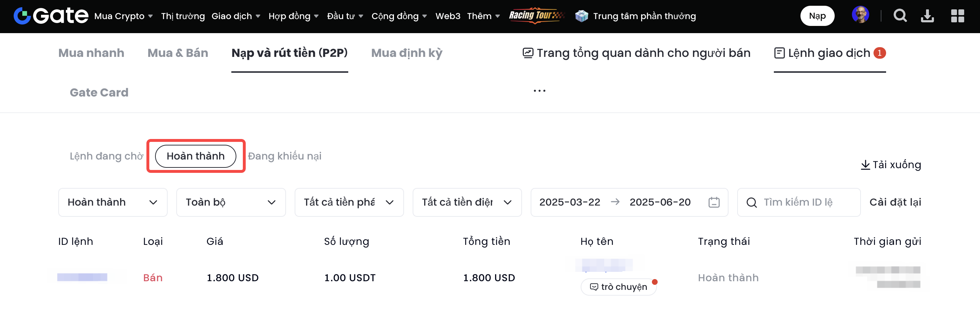
Task: Open the Mua định kỳ tab
Action: click(x=406, y=53)
